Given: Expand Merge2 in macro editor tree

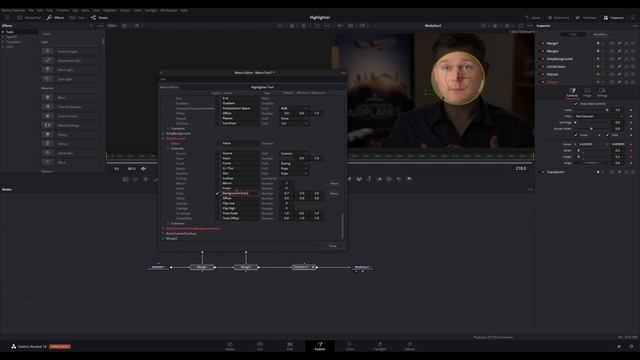Looking at the screenshot, I should 163,238.
